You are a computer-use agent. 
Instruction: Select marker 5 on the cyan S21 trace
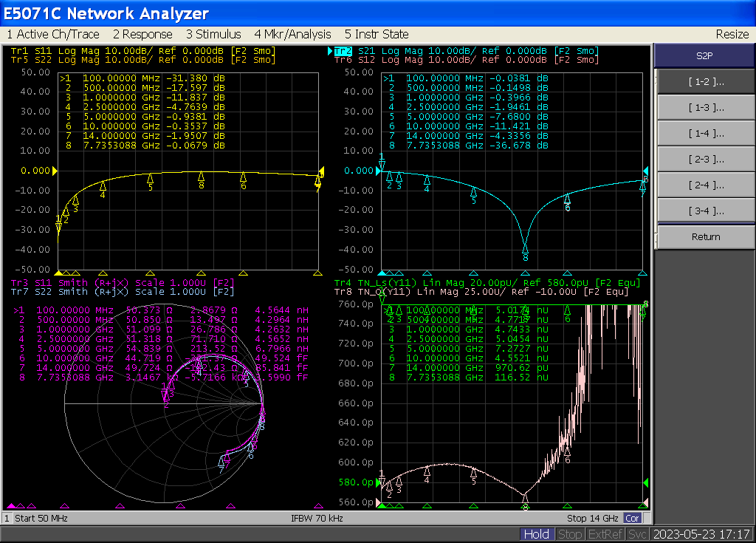(473, 196)
